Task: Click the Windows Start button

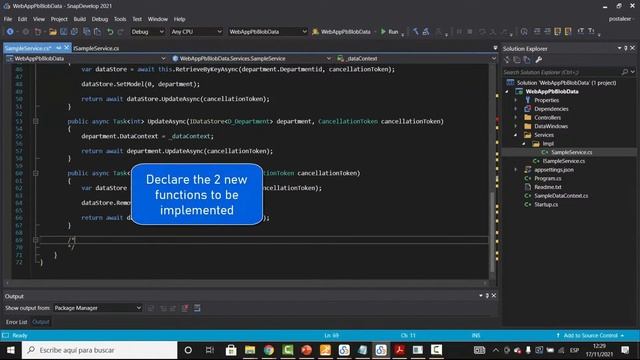Action: pyautogui.click(x=11, y=350)
